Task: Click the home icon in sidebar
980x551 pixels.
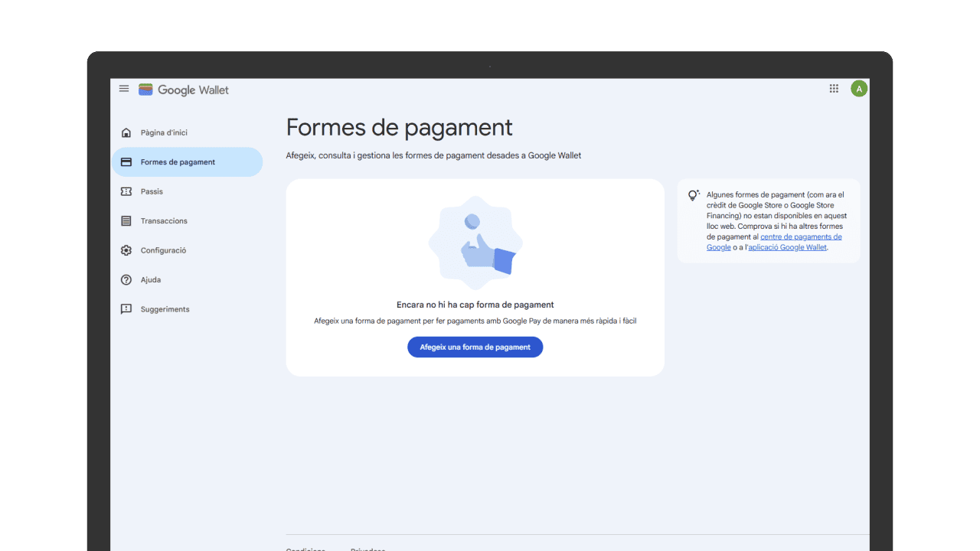Action: click(126, 133)
